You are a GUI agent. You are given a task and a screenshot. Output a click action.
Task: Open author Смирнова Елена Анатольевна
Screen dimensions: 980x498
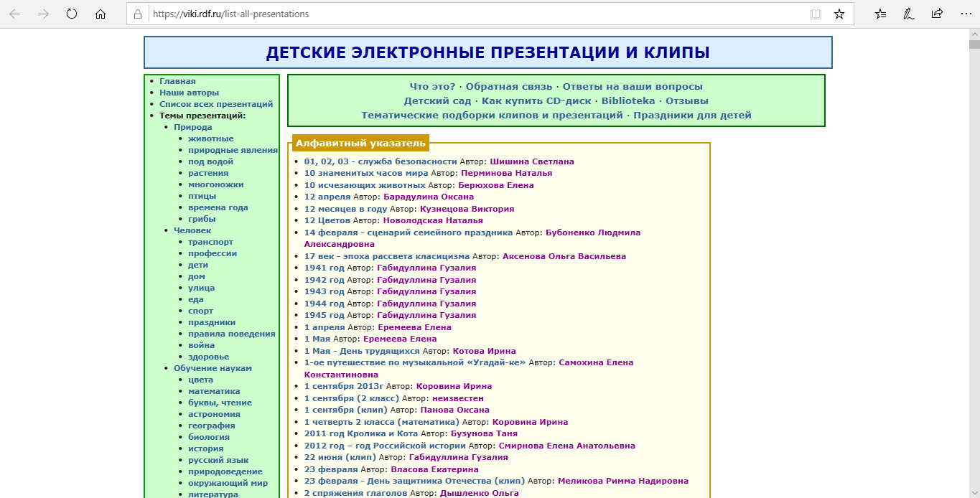567,446
